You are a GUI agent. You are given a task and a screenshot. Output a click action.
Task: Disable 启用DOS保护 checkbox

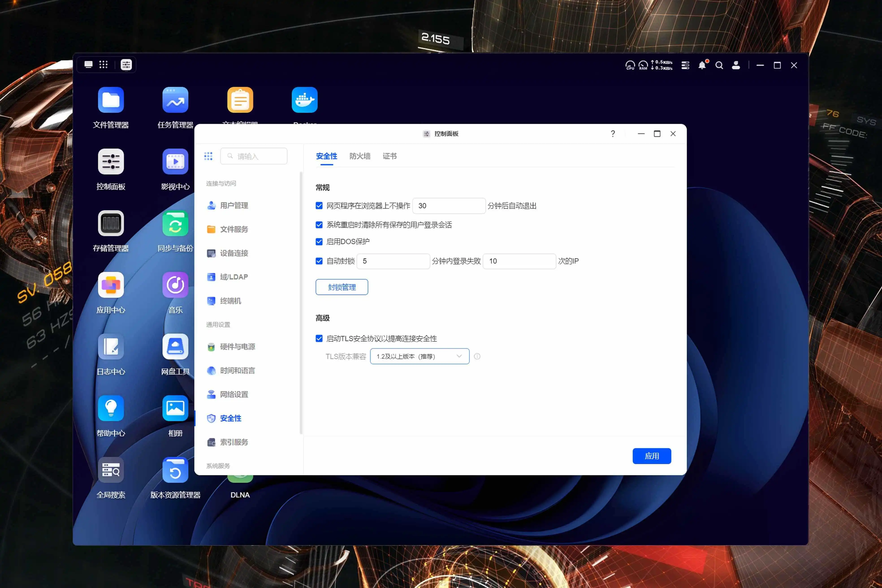(x=319, y=242)
